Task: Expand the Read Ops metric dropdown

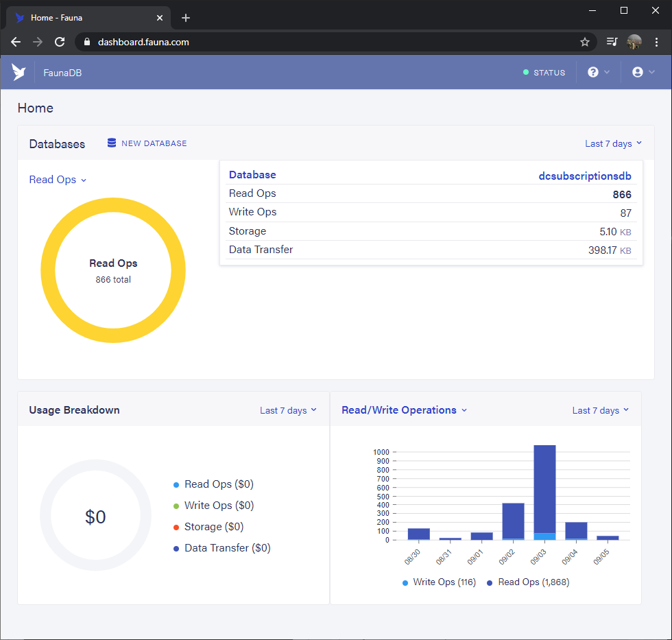Action: (58, 180)
